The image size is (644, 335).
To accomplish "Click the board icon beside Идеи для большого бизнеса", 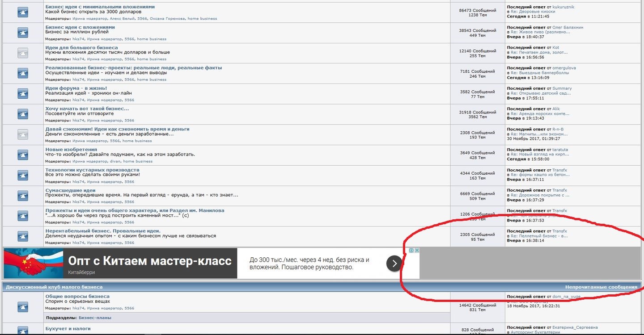I will click(x=23, y=53).
